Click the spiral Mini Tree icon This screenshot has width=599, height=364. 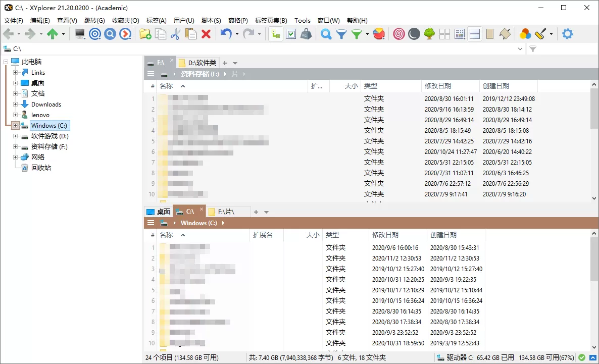click(398, 34)
